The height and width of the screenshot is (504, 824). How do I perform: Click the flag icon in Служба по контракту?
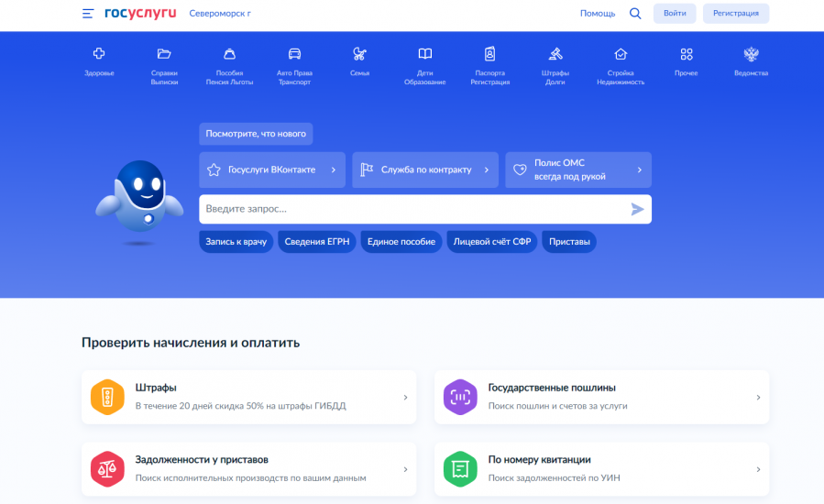pos(367,170)
